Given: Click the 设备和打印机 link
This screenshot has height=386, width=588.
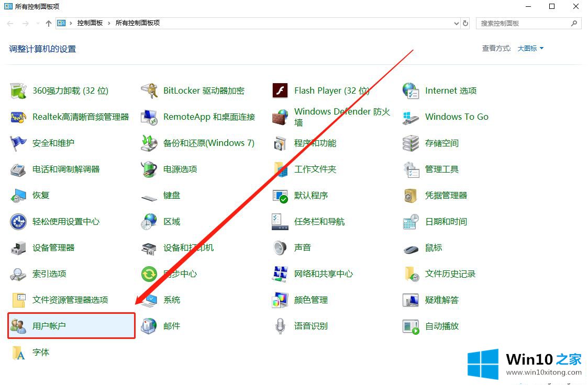Looking at the screenshot, I should pyautogui.click(x=188, y=248).
